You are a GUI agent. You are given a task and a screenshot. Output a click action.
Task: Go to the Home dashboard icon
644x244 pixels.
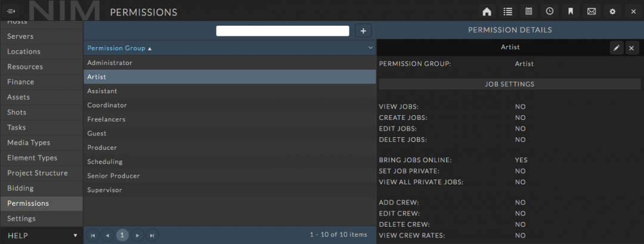(x=487, y=11)
